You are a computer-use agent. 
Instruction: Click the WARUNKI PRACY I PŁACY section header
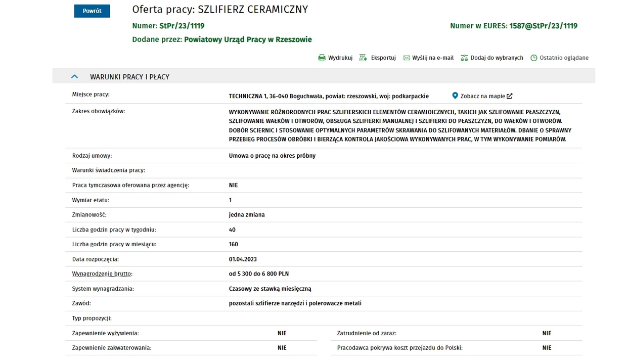pyautogui.click(x=324, y=76)
